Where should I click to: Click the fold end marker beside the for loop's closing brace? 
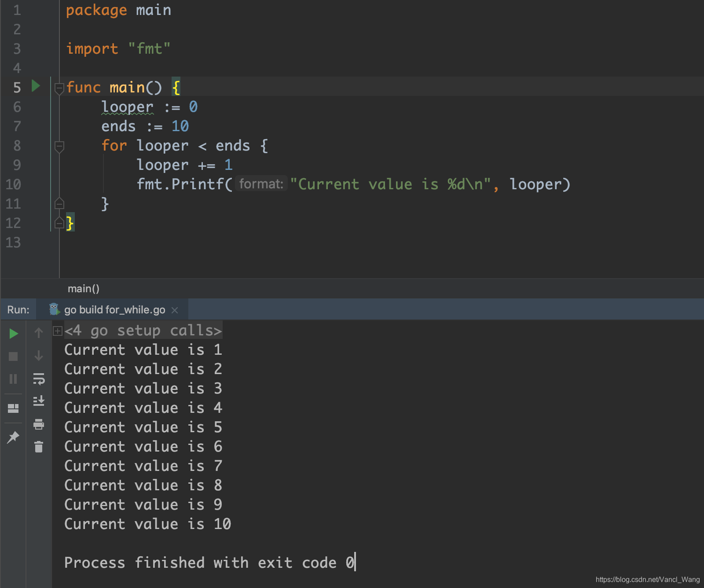tap(59, 204)
